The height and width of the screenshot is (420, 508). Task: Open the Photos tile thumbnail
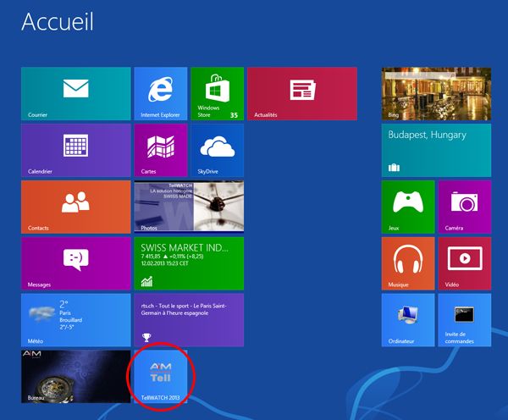point(189,207)
